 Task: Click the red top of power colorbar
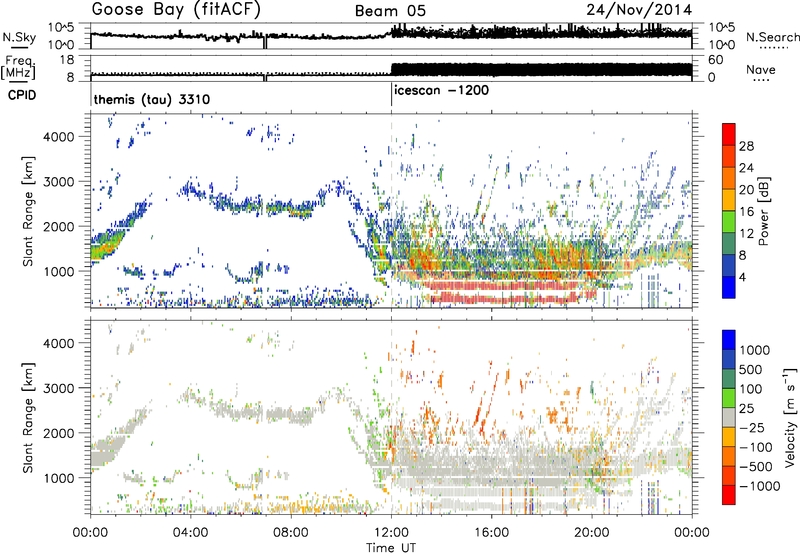729,134
